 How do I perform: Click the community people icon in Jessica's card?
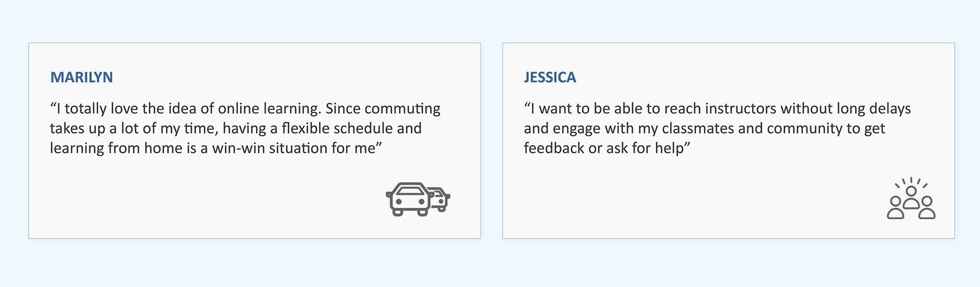pos(911,199)
